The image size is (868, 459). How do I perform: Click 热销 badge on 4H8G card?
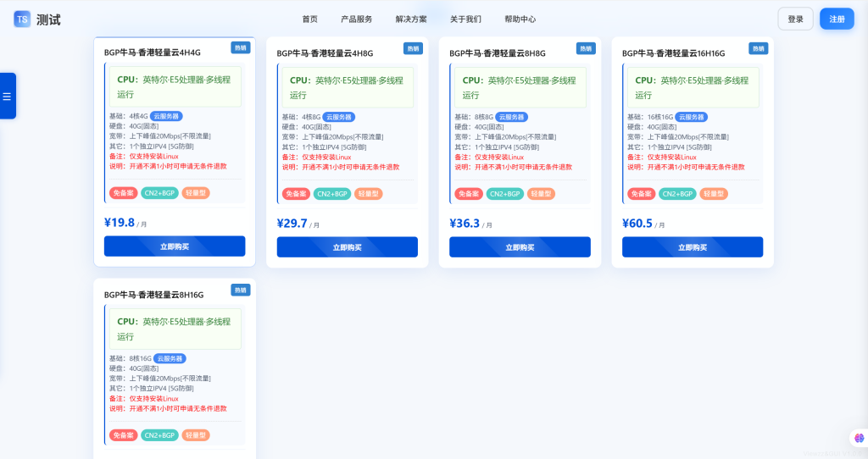[x=413, y=48]
